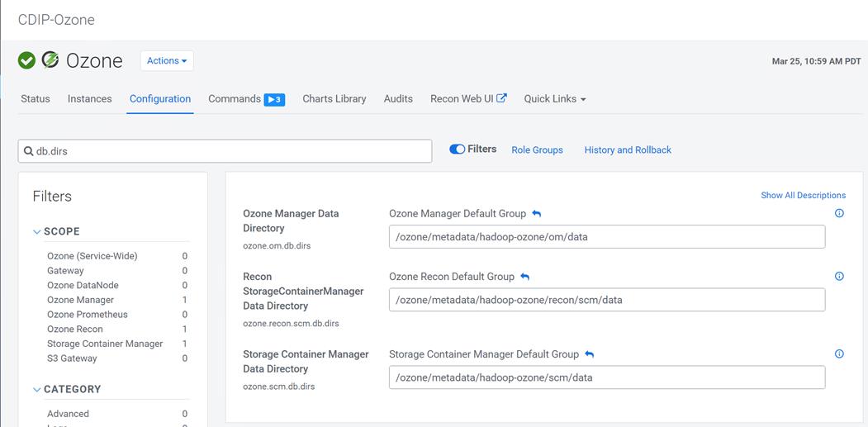Filter by Ozone Manager scope
Viewport: 868px width, 427px height.
[80, 300]
